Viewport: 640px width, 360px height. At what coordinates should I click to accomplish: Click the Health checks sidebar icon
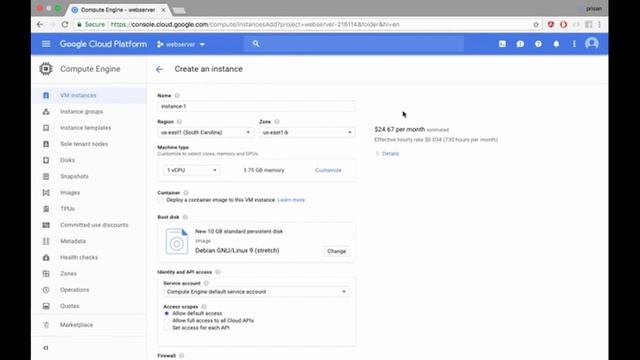(x=46, y=258)
